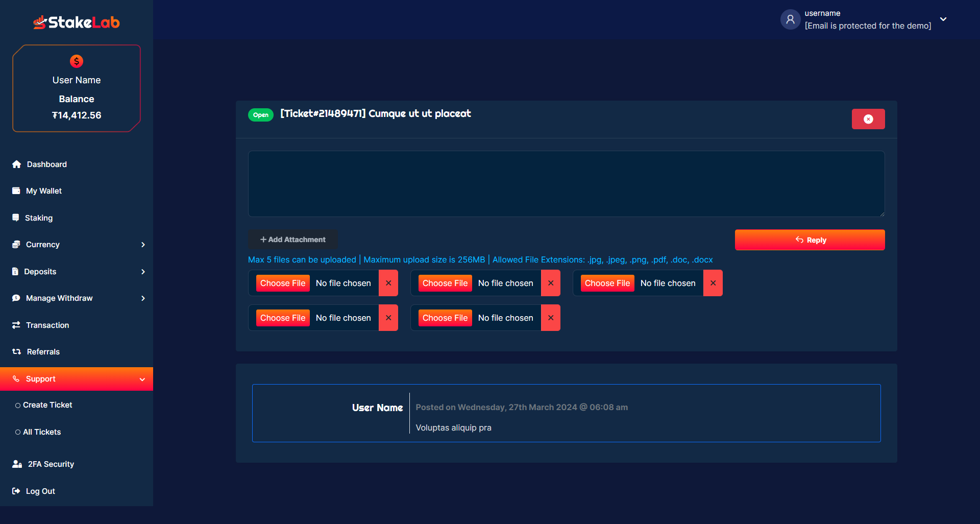980x524 pixels.
Task: Click inside the reply message box
Action: click(566, 184)
